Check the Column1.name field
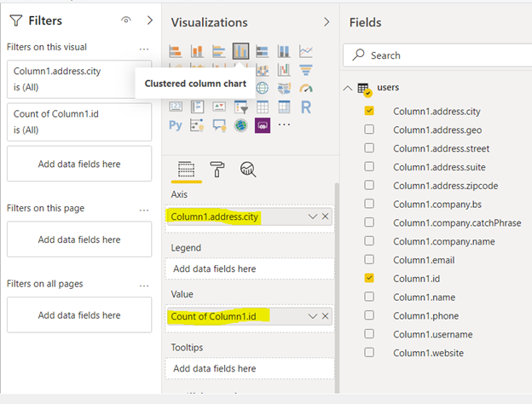 click(x=369, y=297)
